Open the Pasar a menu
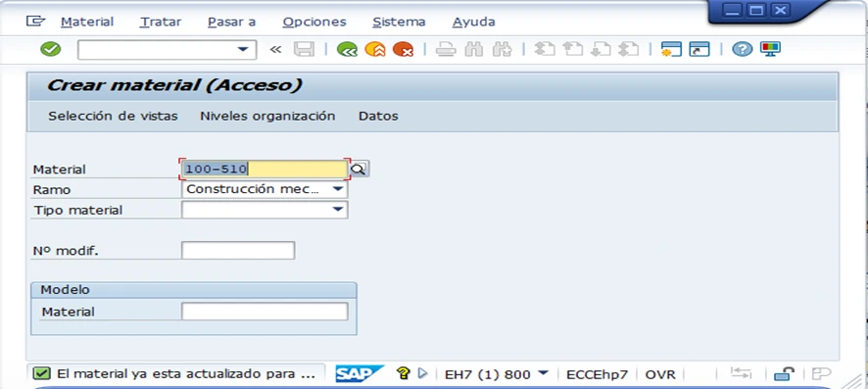Image resolution: width=868 pixels, height=389 pixels. pos(231,22)
